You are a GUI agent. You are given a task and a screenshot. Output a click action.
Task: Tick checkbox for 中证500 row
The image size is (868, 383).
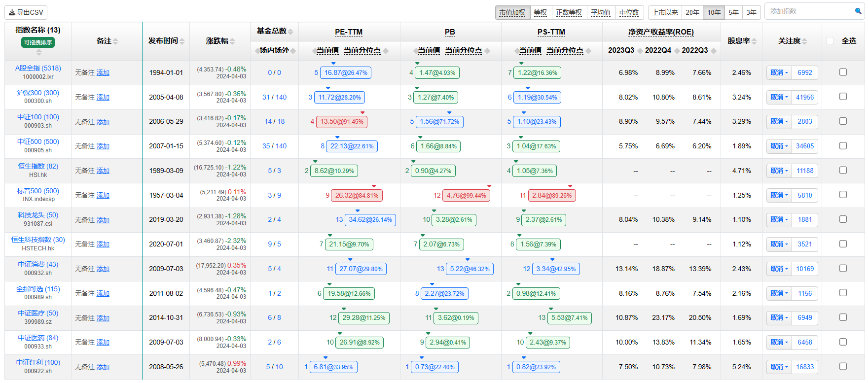(843, 146)
